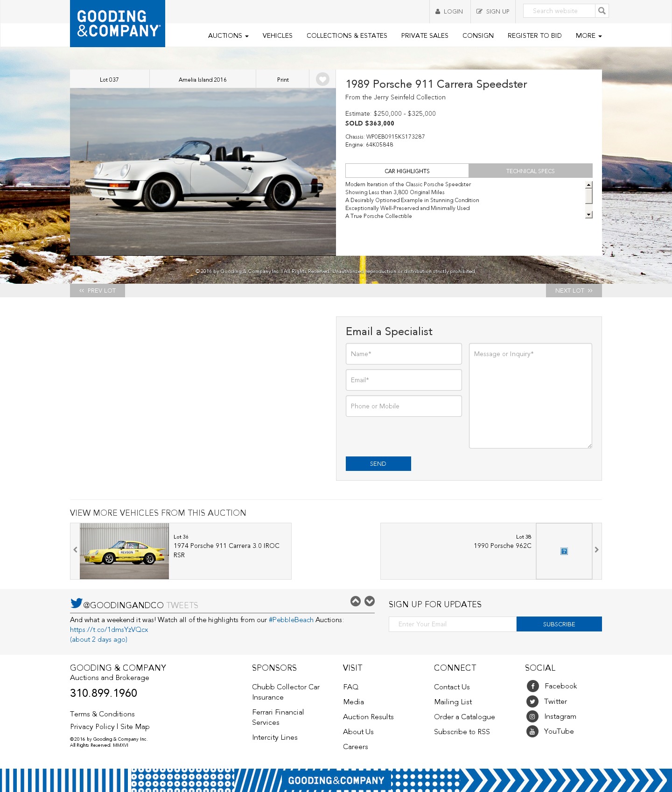Click the Sign Up button
The width and height of the screenshot is (672, 792).
pyautogui.click(x=493, y=12)
